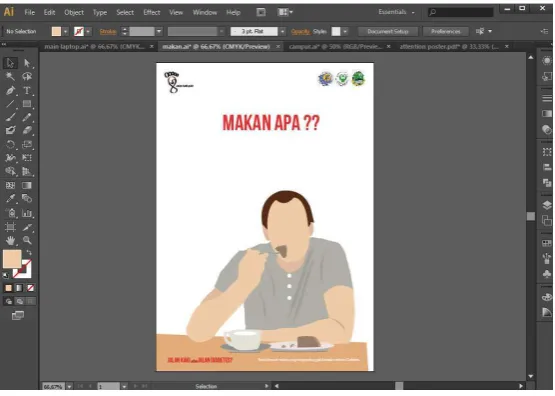Open the Window menu
This screenshot has width=555, height=396.
pyautogui.click(x=205, y=12)
